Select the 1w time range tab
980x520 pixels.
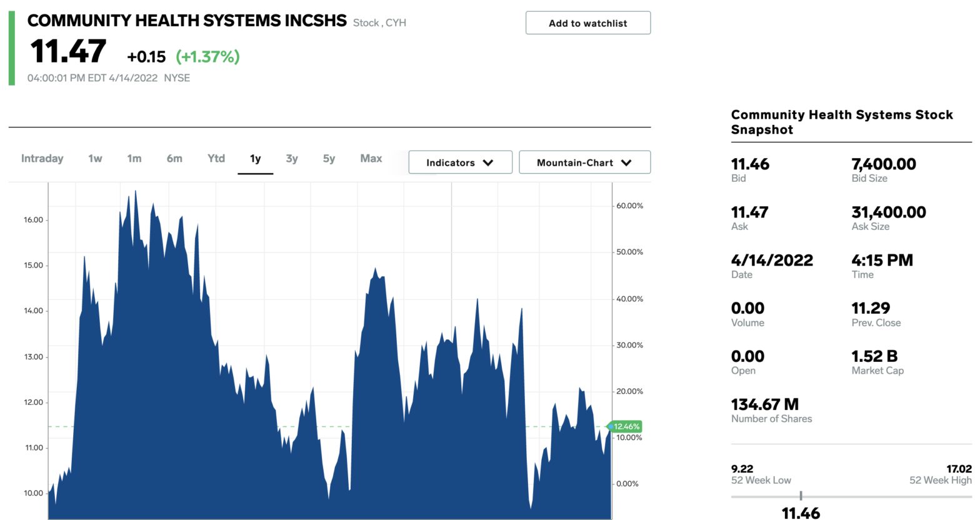point(95,159)
